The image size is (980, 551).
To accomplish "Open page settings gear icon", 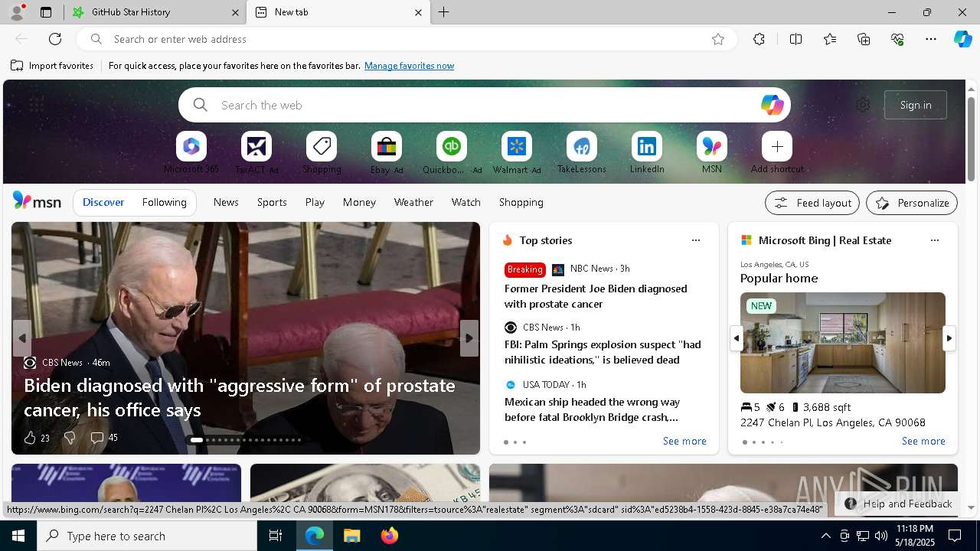I will [x=863, y=105].
